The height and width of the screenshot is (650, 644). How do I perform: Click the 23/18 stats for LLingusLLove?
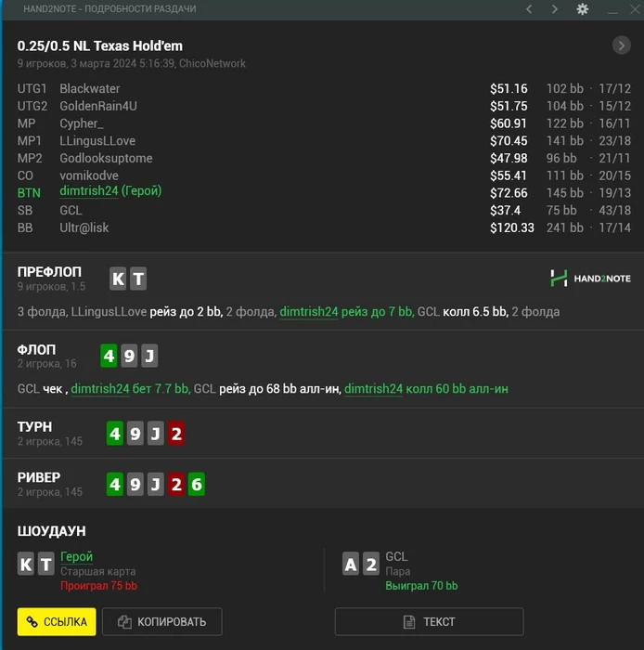point(614,141)
